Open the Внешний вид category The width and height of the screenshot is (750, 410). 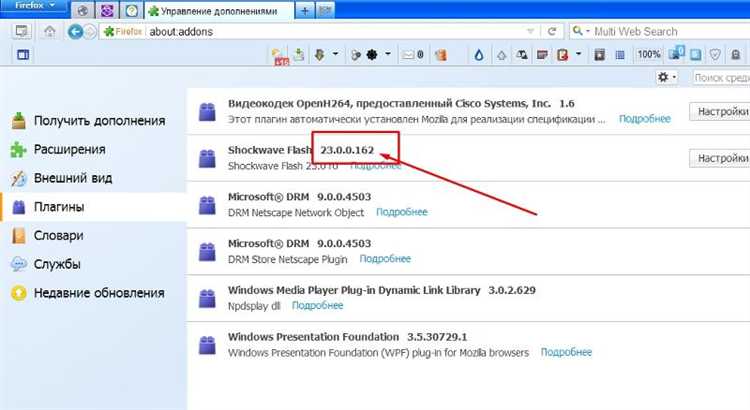point(93,178)
